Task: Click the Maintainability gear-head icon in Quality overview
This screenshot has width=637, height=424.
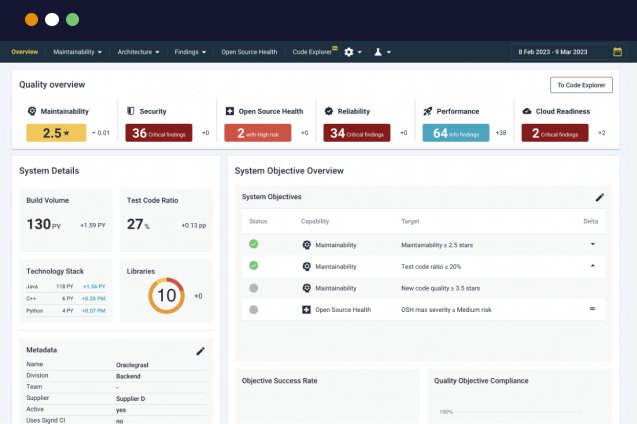Action: click(32, 111)
